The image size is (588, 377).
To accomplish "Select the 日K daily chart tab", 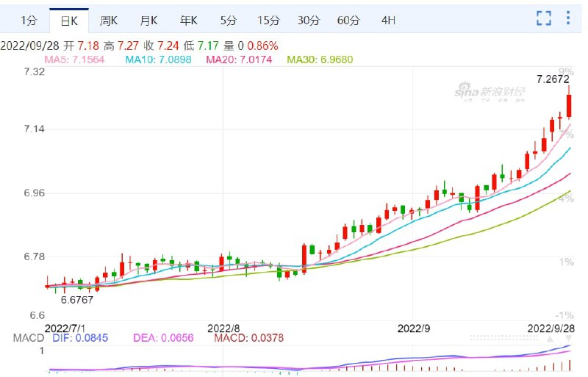I will pyautogui.click(x=69, y=20).
